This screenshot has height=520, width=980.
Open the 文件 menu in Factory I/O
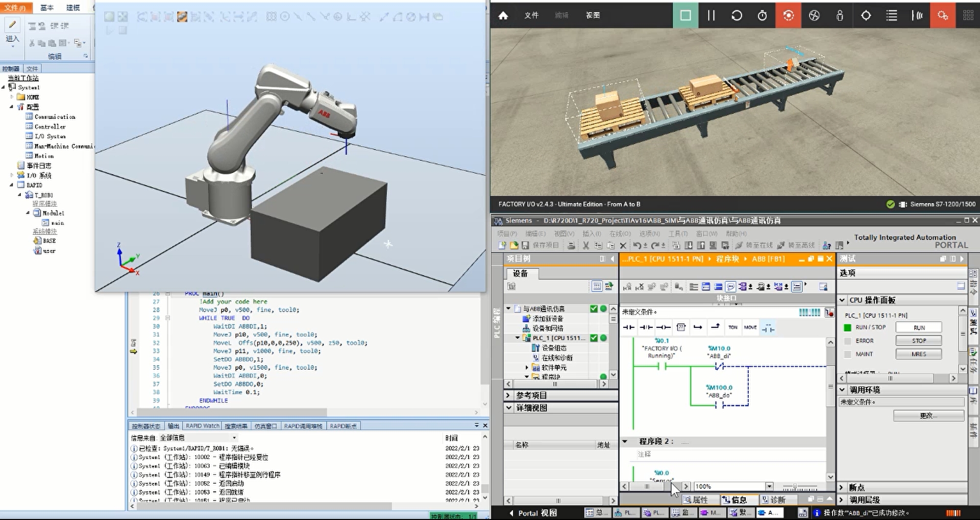pos(531,15)
